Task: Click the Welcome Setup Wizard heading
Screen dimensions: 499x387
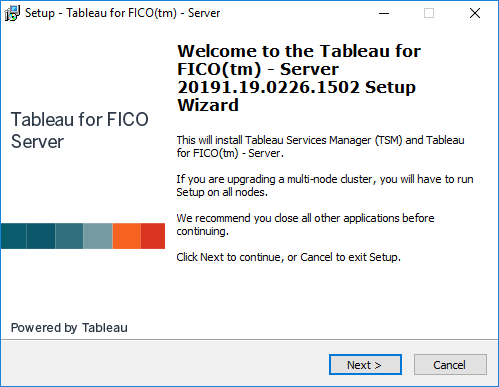Action: tap(299, 78)
